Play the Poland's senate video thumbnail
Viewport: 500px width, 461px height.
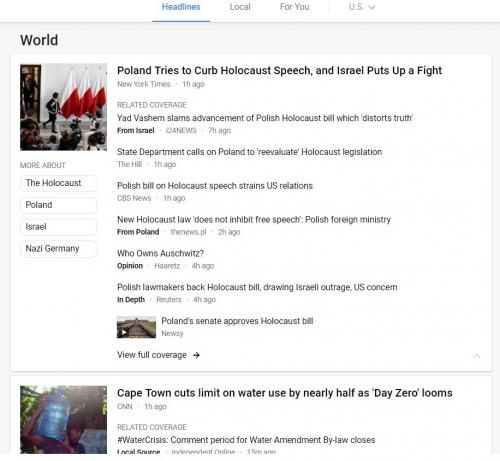pos(136,327)
